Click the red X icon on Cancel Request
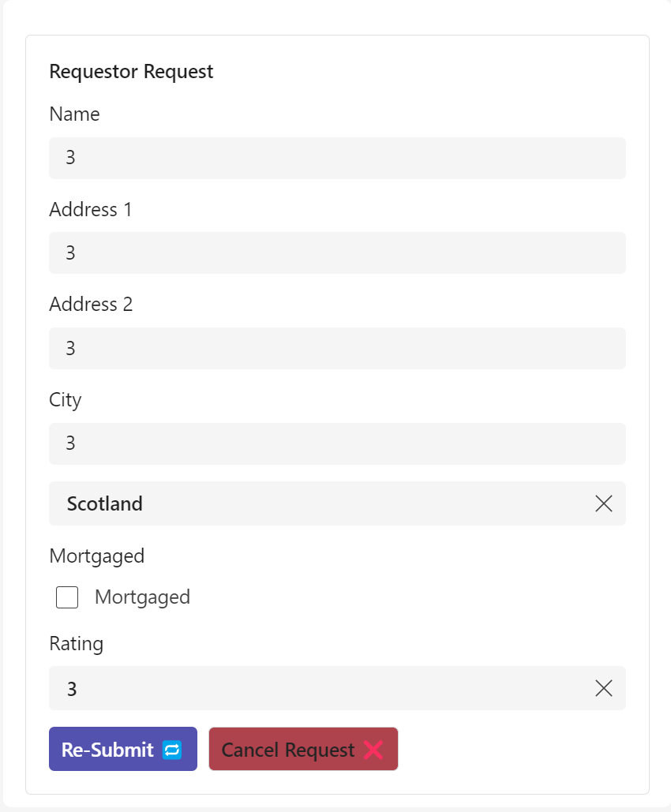 (372, 749)
